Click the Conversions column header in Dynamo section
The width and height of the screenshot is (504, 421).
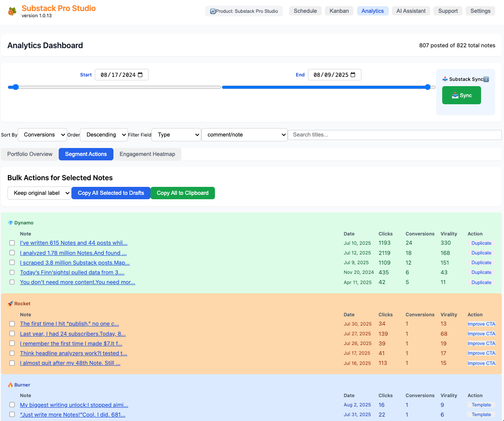[x=420, y=234]
